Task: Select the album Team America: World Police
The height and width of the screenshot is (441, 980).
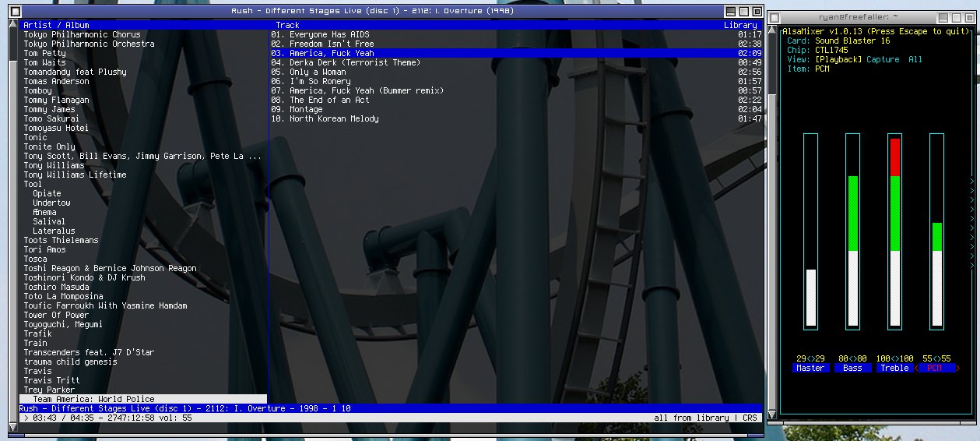Action: 143,399
